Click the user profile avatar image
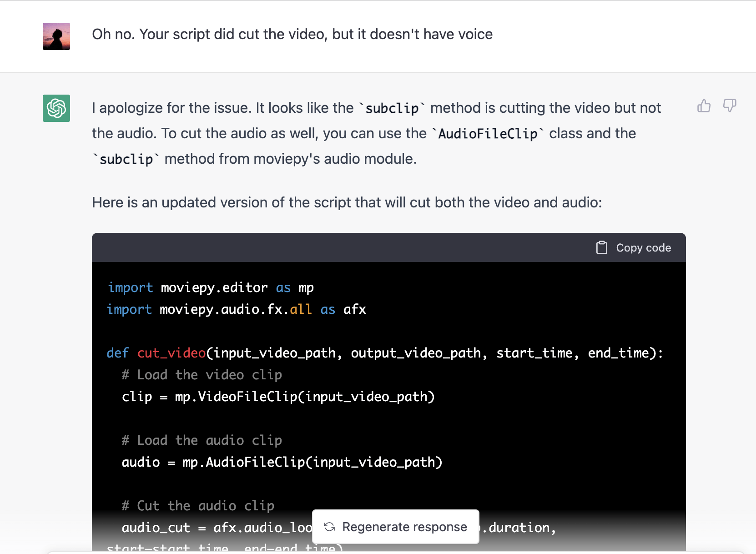 pyautogui.click(x=56, y=36)
